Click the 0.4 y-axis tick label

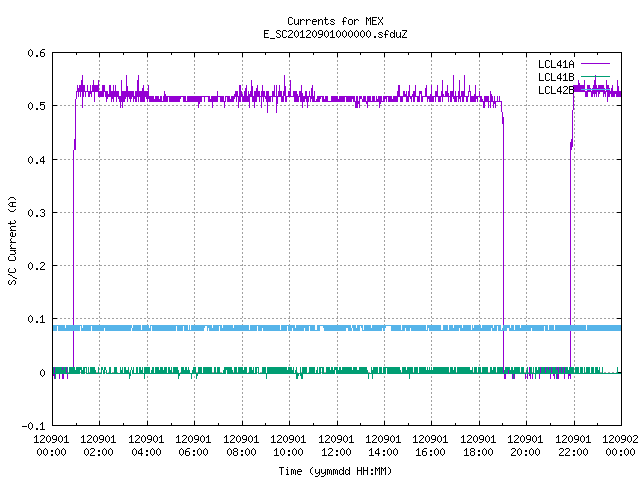[x=36, y=160]
